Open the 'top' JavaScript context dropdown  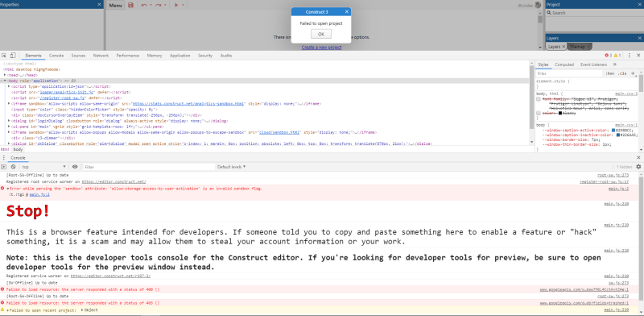[x=44, y=167]
